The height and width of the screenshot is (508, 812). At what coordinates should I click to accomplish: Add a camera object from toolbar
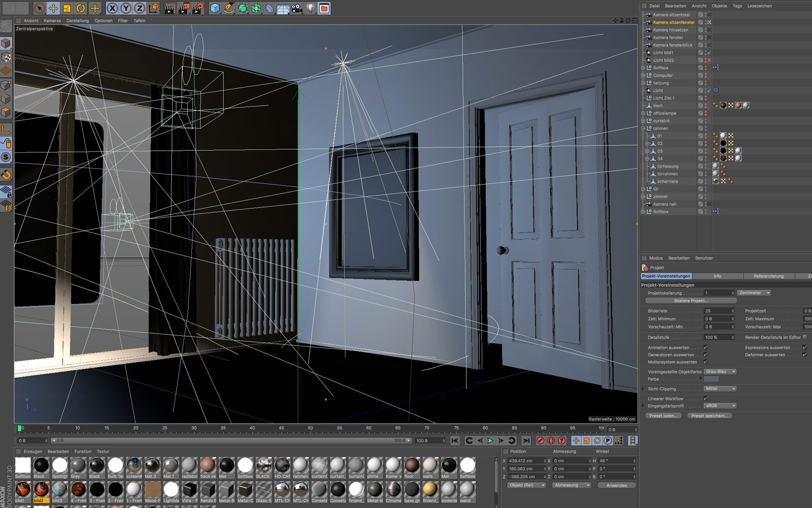(297, 8)
